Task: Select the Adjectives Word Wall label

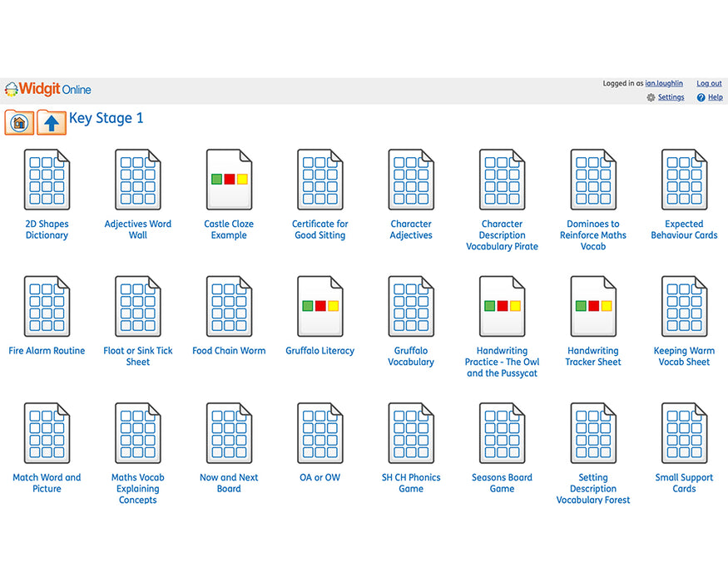Action: point(138,229)
